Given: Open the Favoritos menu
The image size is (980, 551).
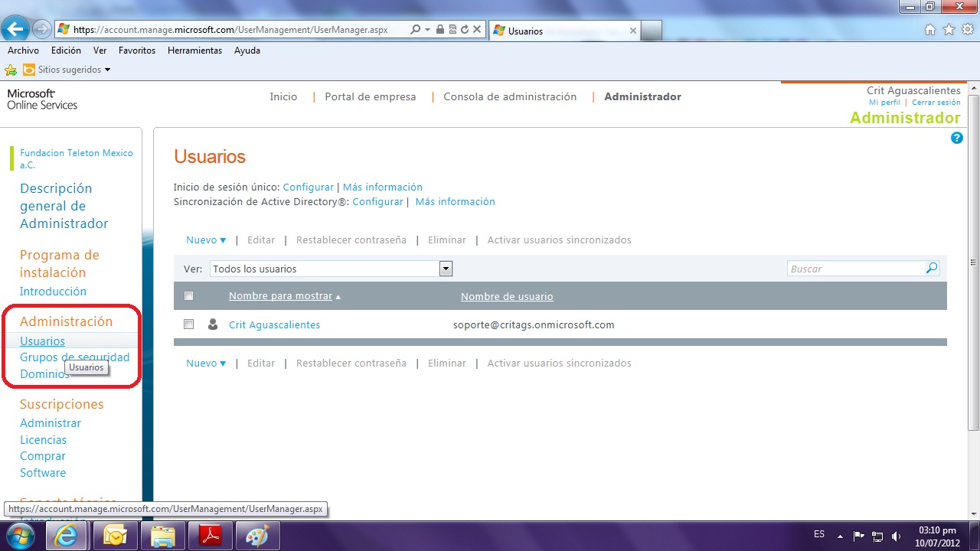Looking at the screenshot, I should coord(137,51).
